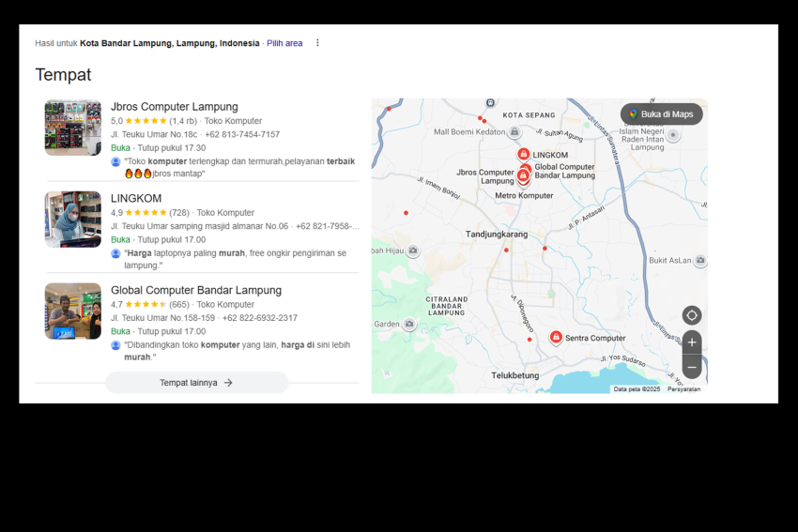This screenshot has height=532, width=798.
Task: Click the Jbros Computer store thumbnail
Action: pyautogui.click(x=73, y=128)
